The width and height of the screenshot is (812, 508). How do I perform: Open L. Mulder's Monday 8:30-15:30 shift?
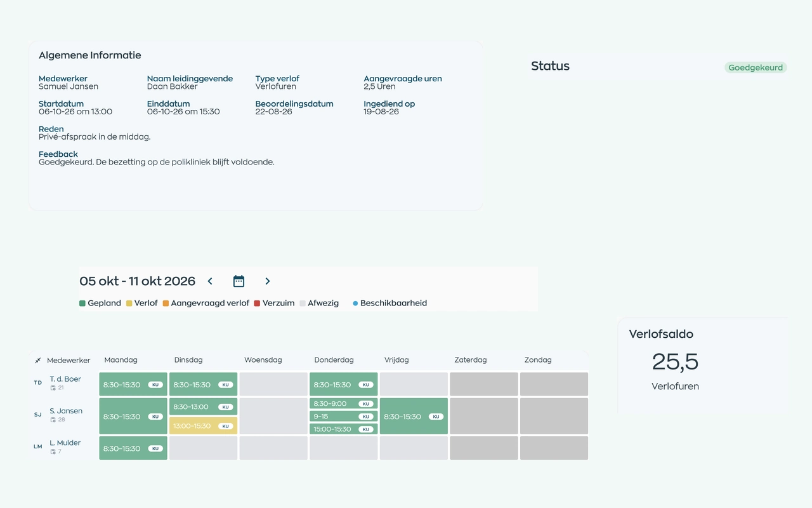point(133,448)
